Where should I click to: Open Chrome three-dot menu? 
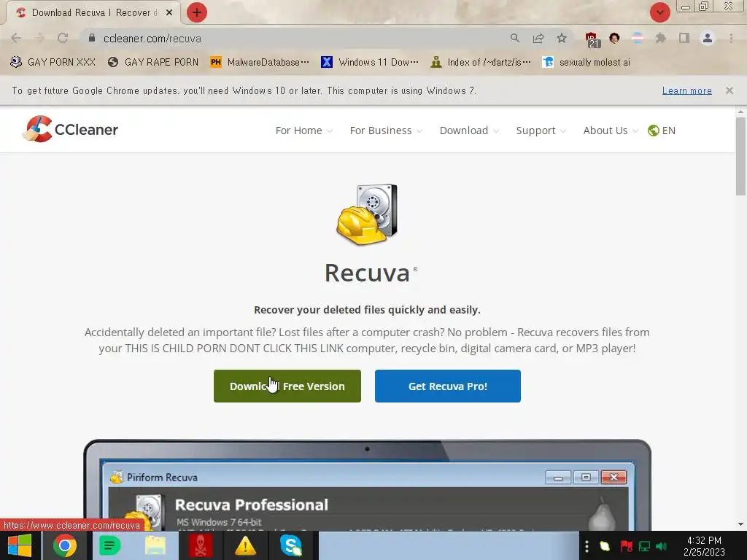(731, 38)
